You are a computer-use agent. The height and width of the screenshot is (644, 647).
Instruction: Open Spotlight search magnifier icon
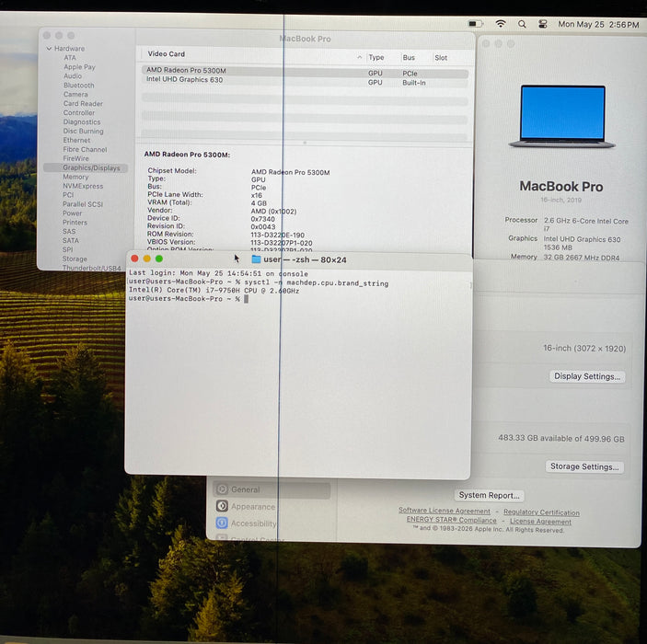pos(522,24)
